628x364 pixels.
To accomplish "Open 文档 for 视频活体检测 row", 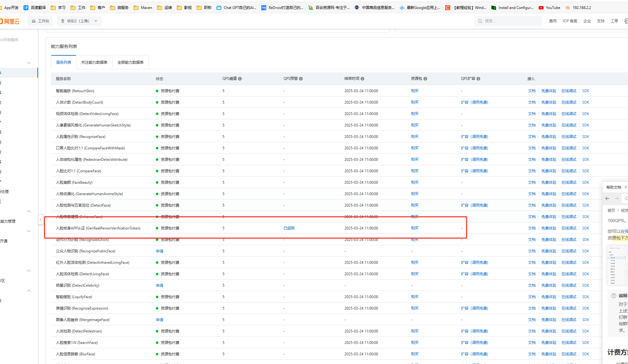I will [x=532, y=114].
